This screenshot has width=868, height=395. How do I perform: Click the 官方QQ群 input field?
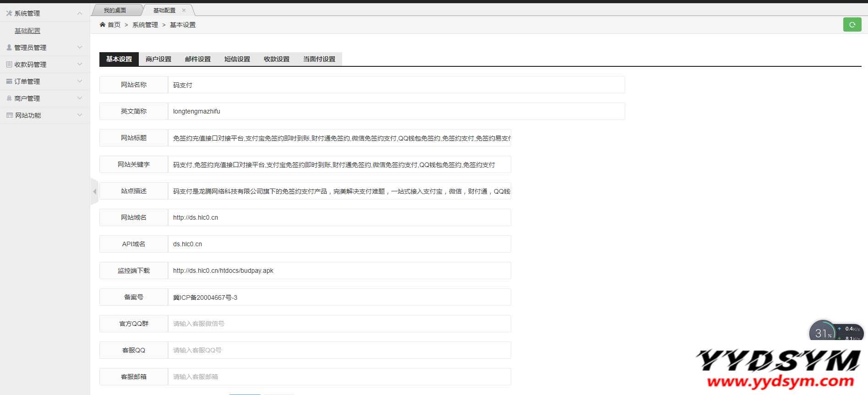339,324
